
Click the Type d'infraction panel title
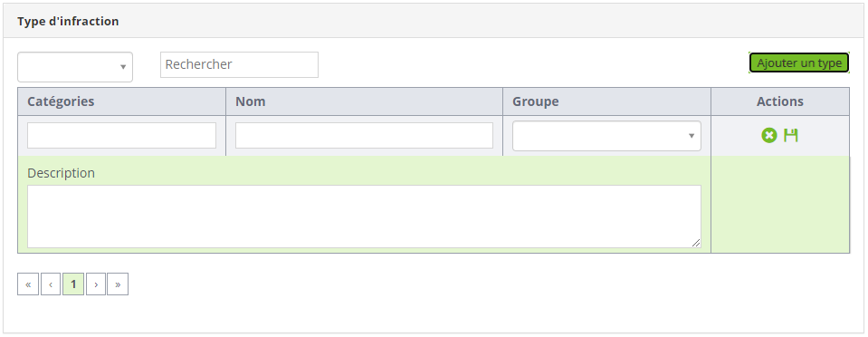pyautogui.click(x=68, y=21)
